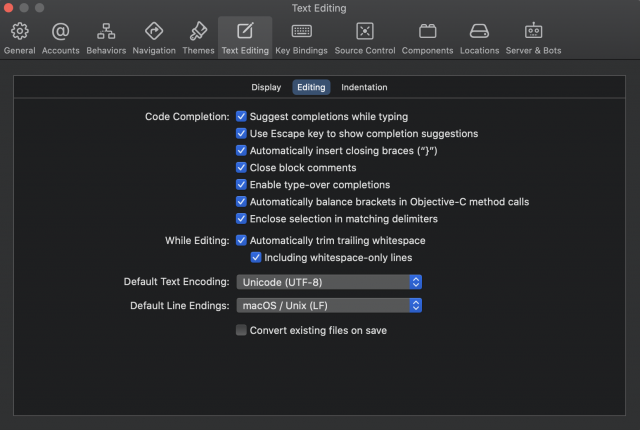Open the Key Bindings keyboard icon
640x430 pixels.
[302, 31]
